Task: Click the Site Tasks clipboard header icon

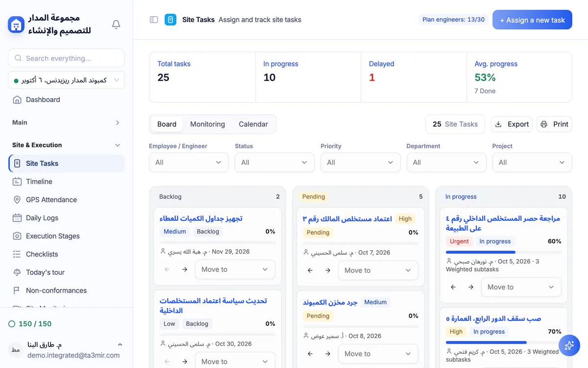Action: click(x=171, y=20)
